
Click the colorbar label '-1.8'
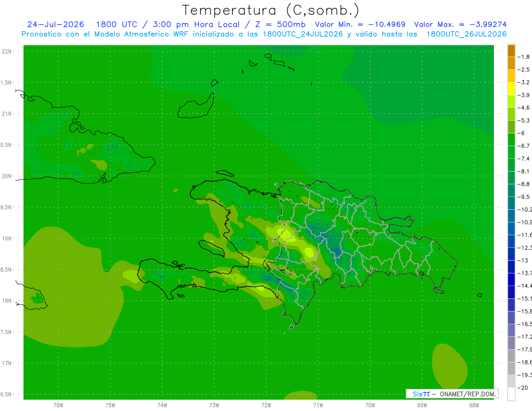(524, 57)
